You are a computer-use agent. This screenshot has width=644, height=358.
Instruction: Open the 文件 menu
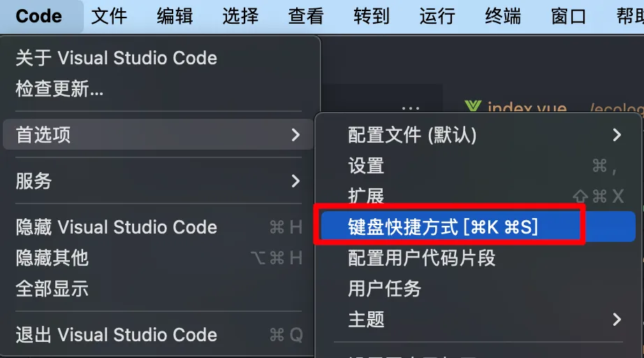click(109, 17)
